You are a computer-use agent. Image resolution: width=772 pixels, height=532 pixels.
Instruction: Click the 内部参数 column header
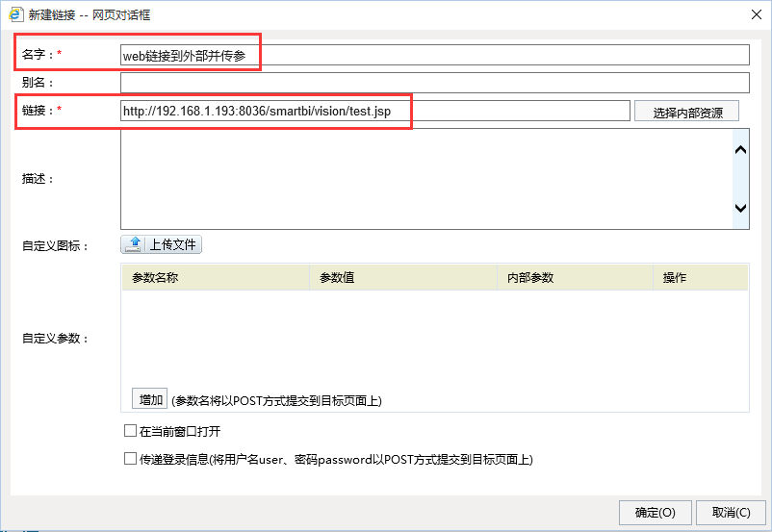575,278
